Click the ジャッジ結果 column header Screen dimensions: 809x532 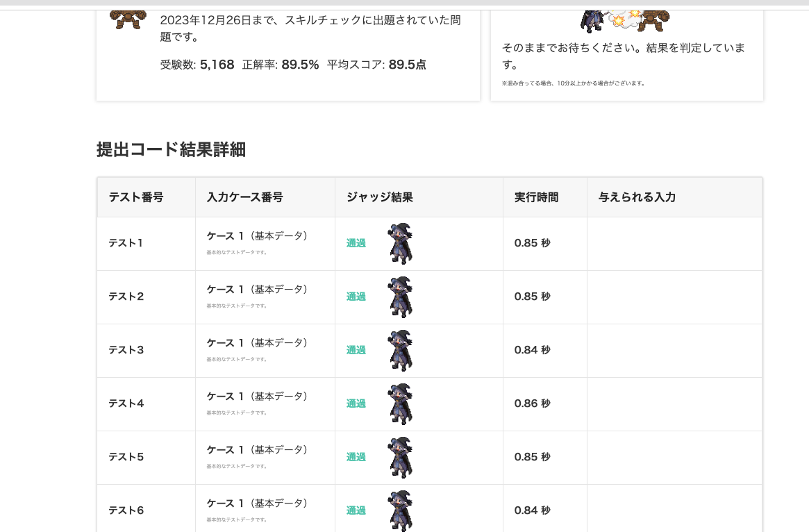pos(379,197)
